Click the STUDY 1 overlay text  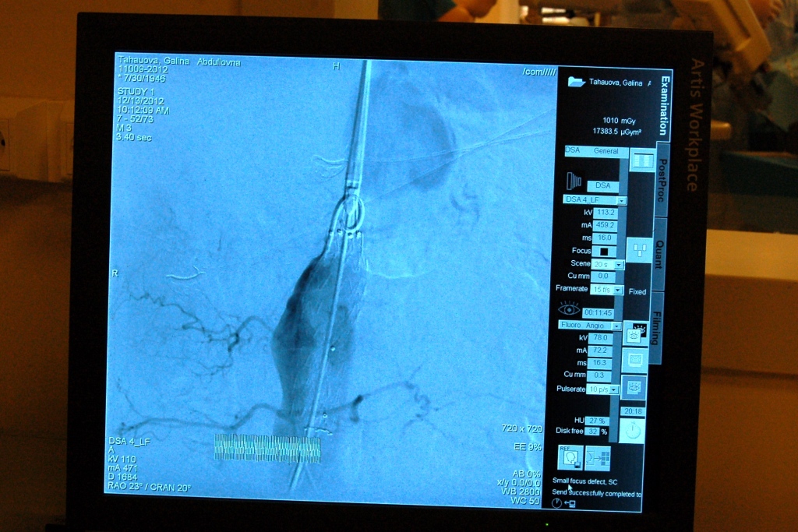click(136, 92)
